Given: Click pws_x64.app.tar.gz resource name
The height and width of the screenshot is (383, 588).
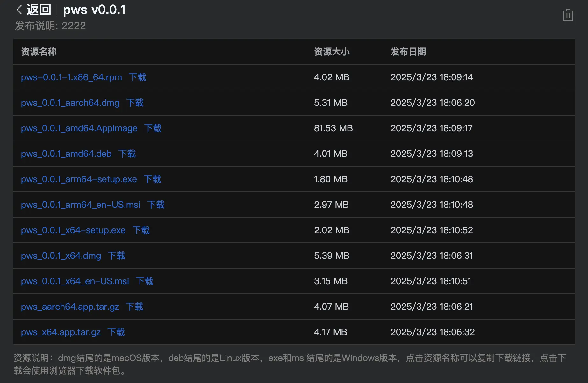Looking at the screenshot, I should [x=61, y=332].
